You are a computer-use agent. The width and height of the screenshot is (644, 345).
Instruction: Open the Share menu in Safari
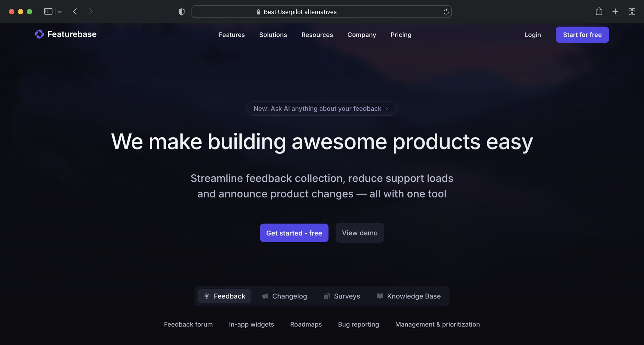pos(599,11)
